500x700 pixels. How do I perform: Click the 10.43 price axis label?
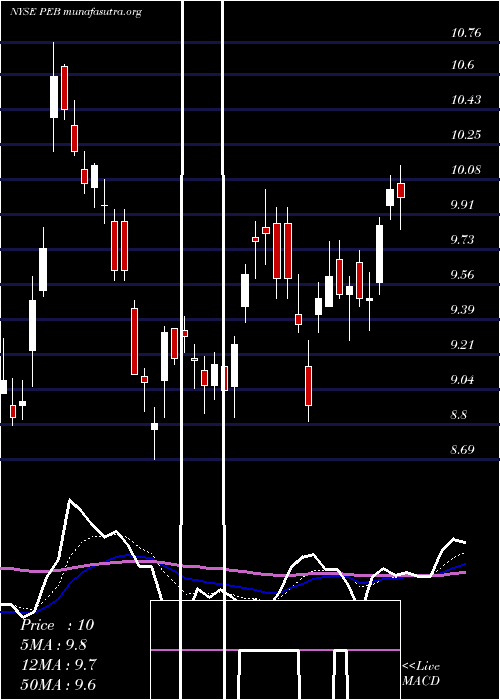pyautogui.click(x=466, y=100)
